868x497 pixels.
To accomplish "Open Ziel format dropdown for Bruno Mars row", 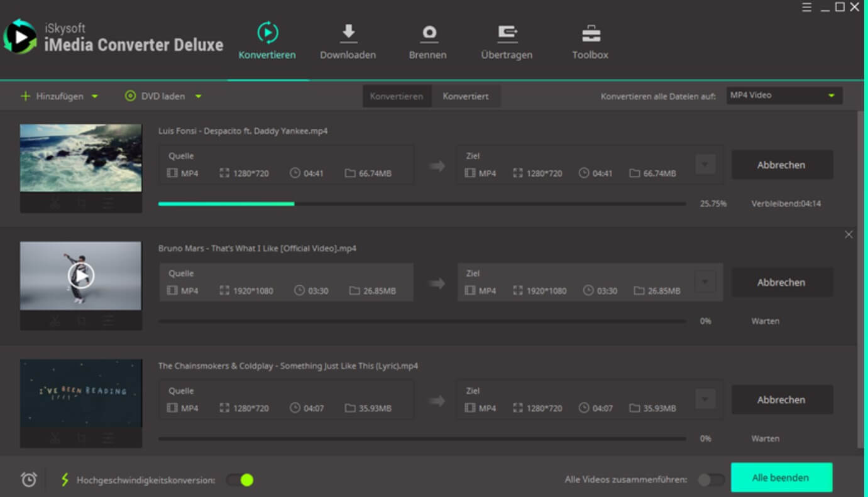I will pyautogui.click(x=705, y=283).
